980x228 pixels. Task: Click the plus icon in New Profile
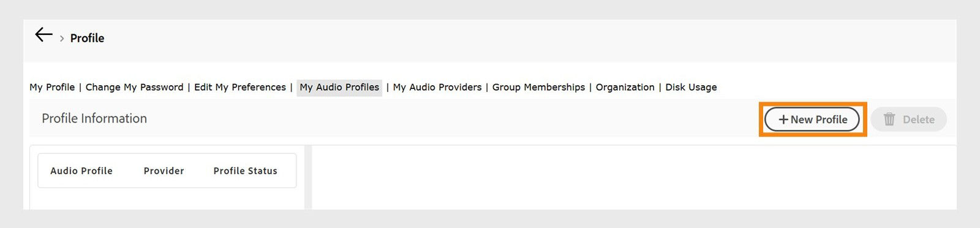783,120
